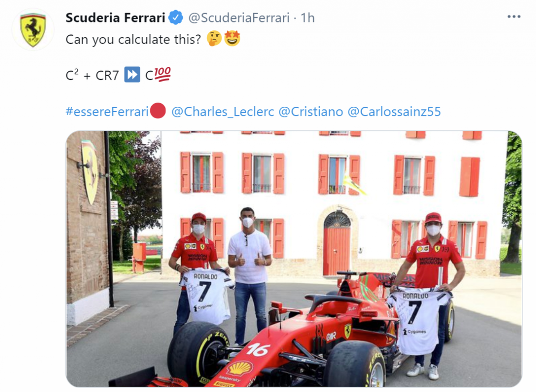Click the thinking face emoji
This screenshot has height=392, width=536.
coord(214,39)
